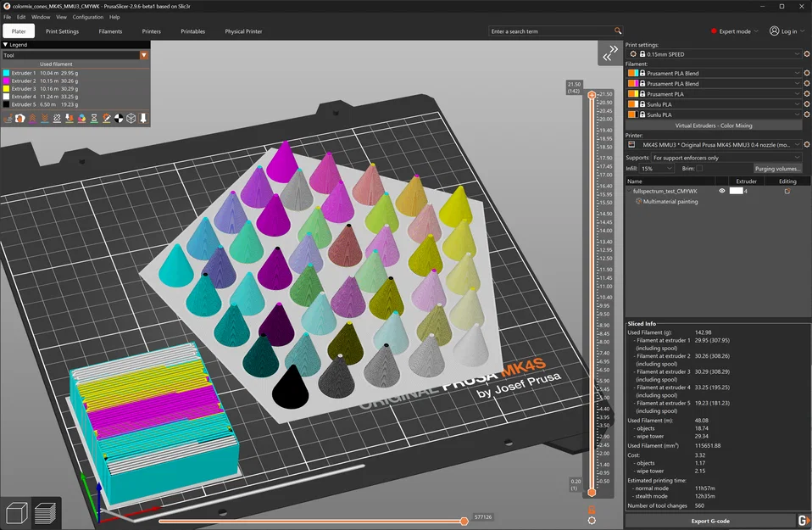Switch to the Physical Printer tab
The width and height of the screenshot is (812, 530).
243,31
